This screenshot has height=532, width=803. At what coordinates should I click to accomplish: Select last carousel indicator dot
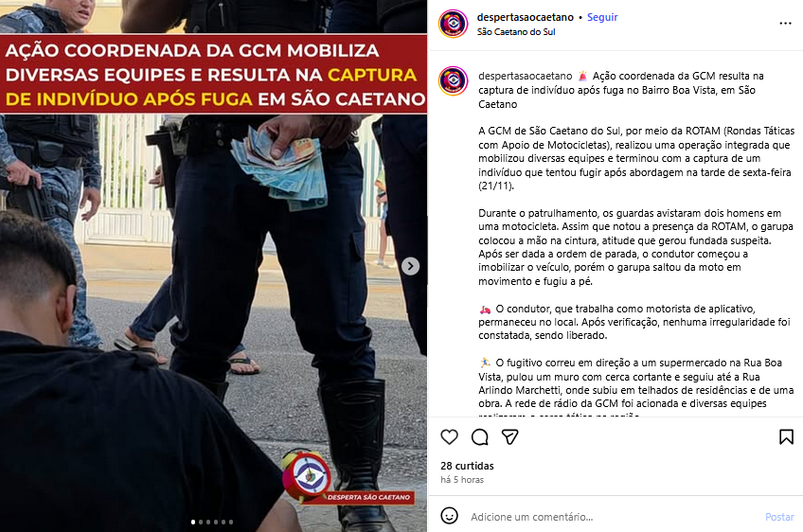pyautogui.click(x=231, y=523)
